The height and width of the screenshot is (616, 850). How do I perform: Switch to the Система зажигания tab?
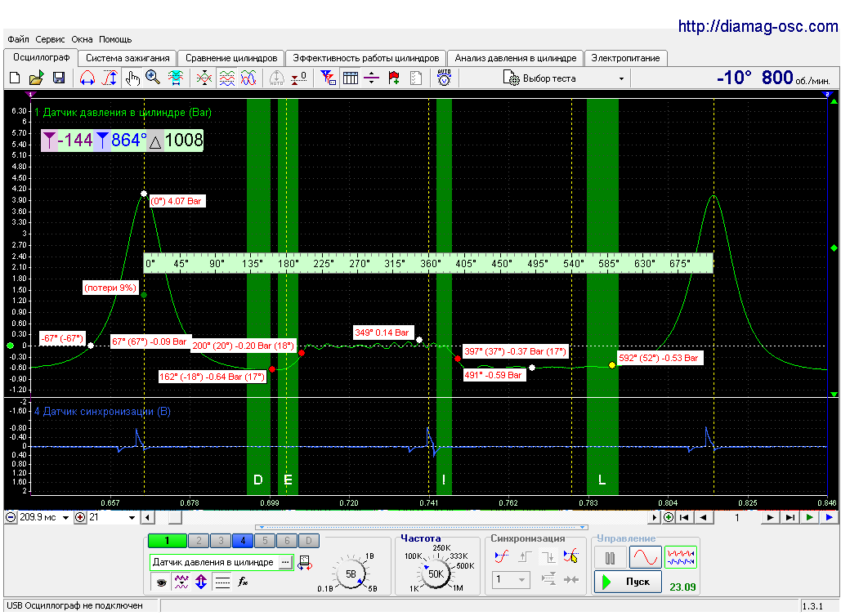click(127, 58)
